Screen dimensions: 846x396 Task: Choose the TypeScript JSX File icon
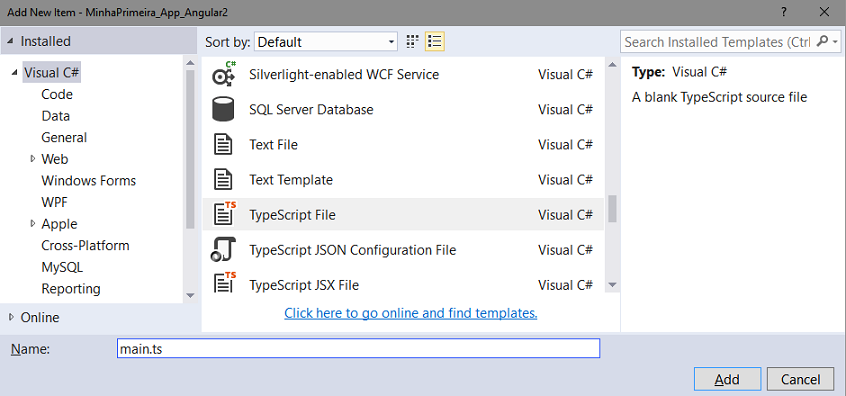click(224, 283)
